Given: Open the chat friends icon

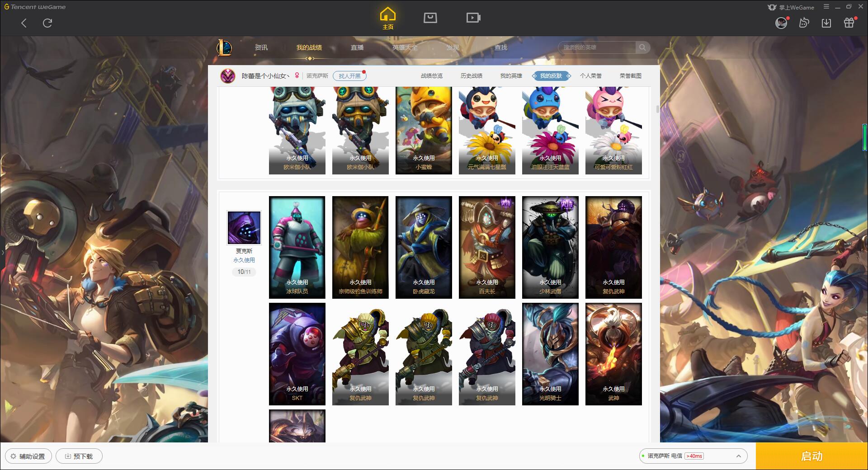Looking at the screenshot, I should pyautogui.click(x=804, y=23).
